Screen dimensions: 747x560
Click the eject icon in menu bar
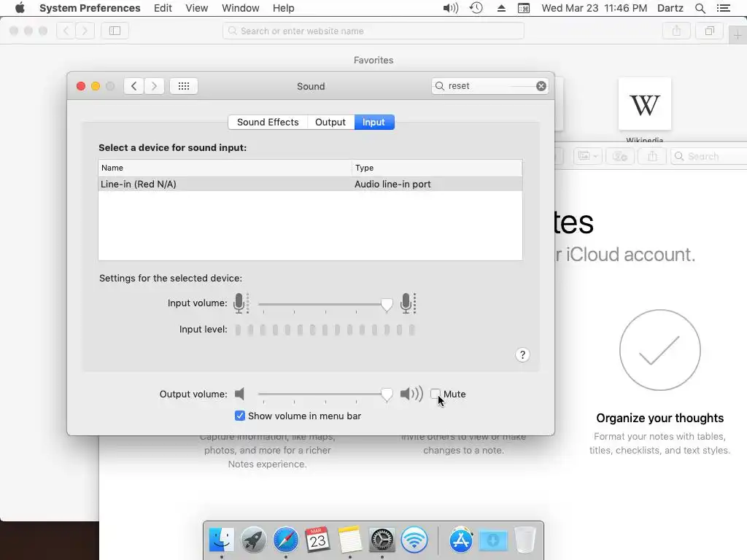[501, 8]
